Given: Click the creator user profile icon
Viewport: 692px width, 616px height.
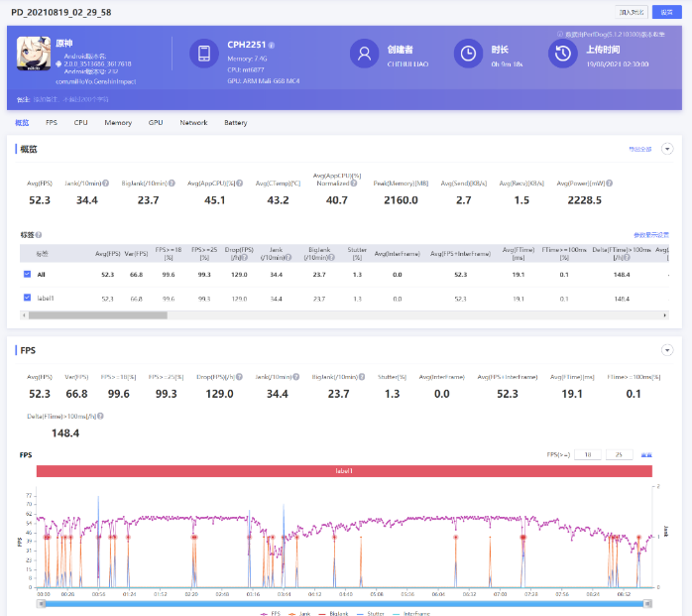Looking at the screenshot, I should pyautogui.click(x=364, y=54).
